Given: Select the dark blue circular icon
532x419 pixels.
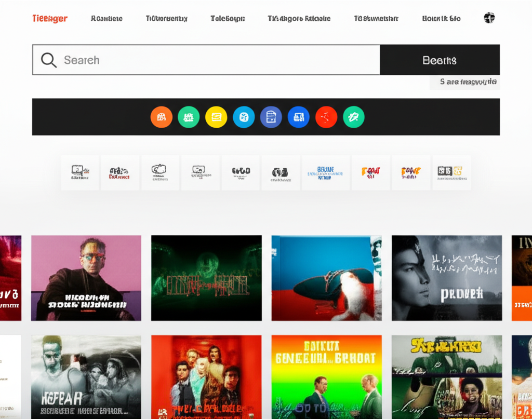Looking at the screenshot, I should point(298,117).
